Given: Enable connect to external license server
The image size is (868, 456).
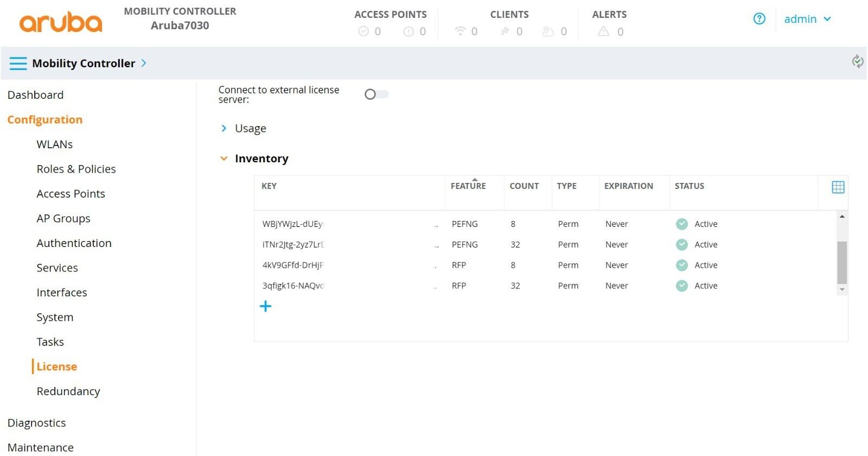Looking at the screenshot, I should (x=376, y=94).
